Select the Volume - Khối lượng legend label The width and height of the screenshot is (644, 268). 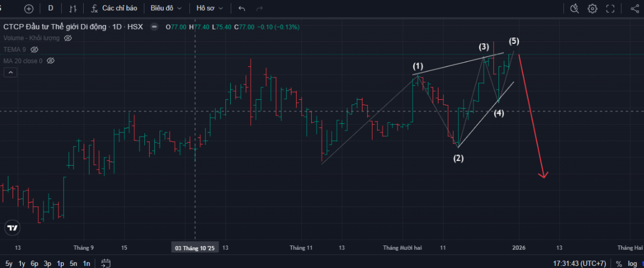(32, 38)
